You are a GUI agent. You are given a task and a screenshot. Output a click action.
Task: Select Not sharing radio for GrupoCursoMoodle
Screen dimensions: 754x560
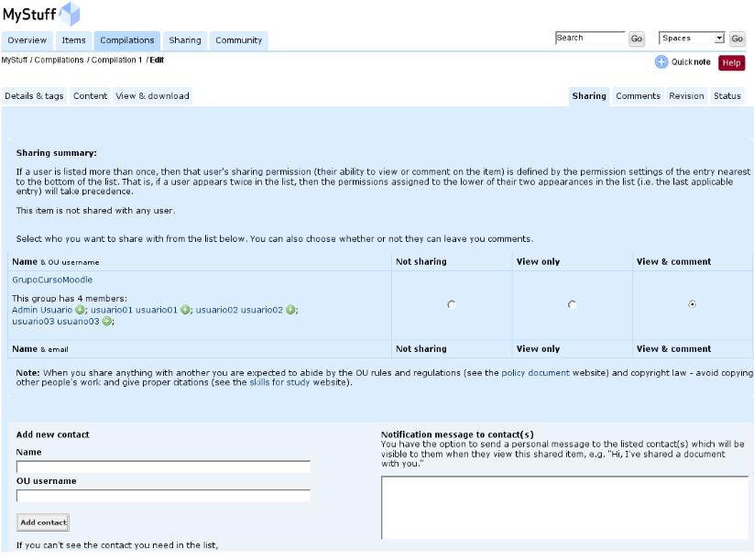coord(451,304)
